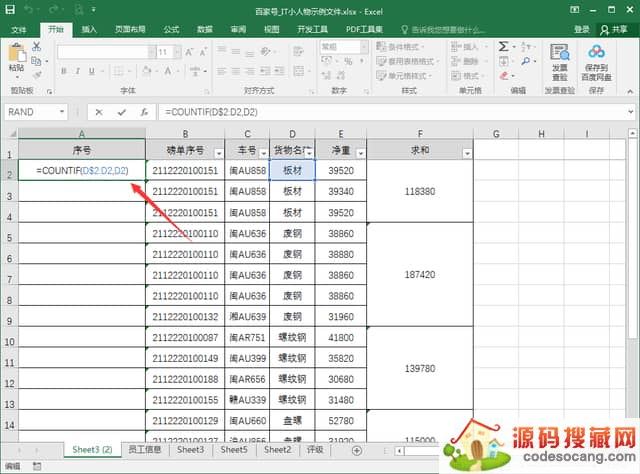This screenshot has width=640, height=474.
Task: Click the 共享 share button
Action: pyautogui.click(x=611, y=30)
